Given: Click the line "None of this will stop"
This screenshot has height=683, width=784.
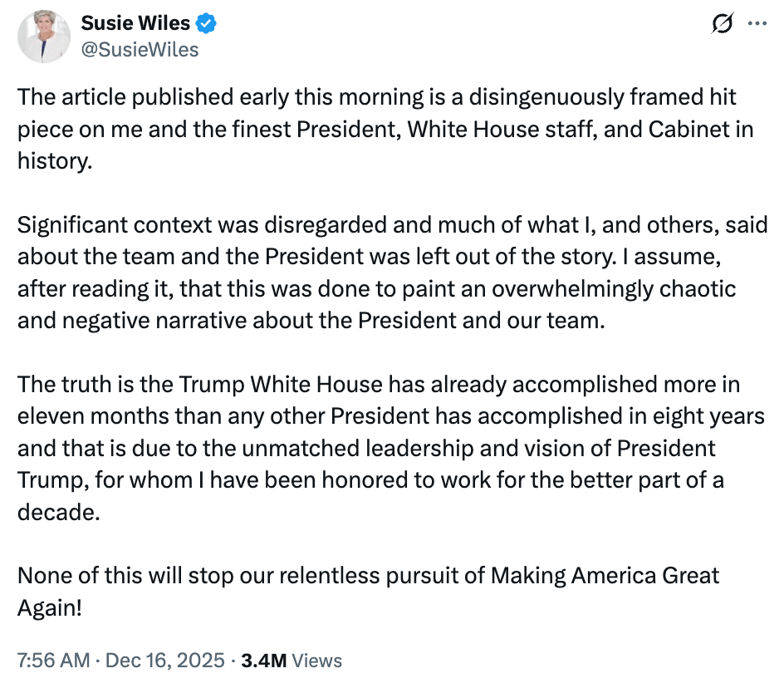Looking at the screenshot, I should (368, 576).
